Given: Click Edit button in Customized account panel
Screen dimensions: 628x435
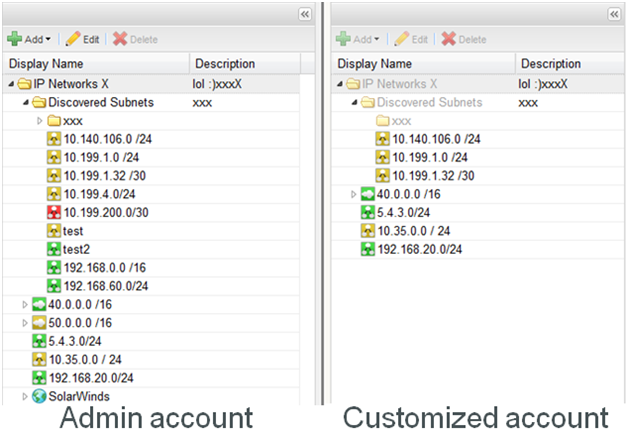Looking at the screenshot, I should coord(411,39).
